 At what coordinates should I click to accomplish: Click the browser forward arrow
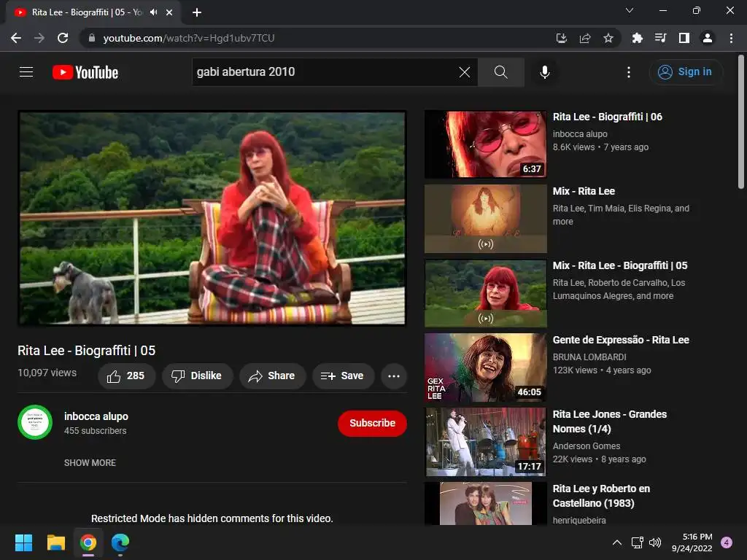click(39, 38)
